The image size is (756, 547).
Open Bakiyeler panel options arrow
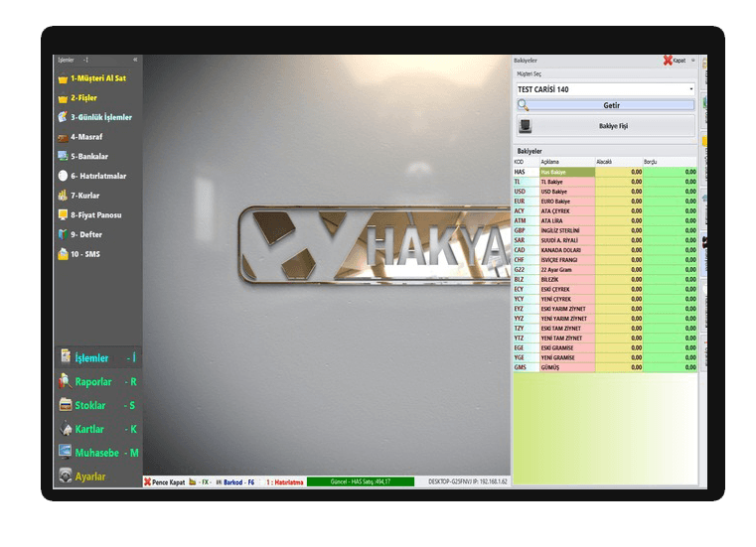pos(693,61)
